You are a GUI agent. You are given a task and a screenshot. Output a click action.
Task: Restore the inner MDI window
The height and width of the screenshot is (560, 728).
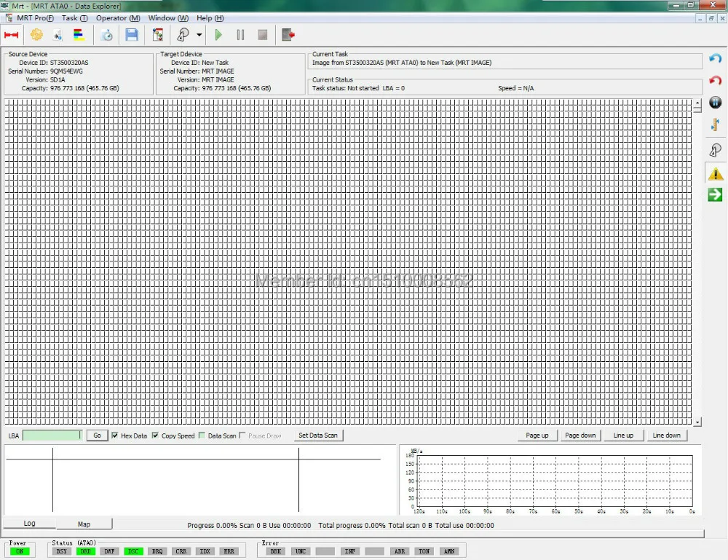[711, 18]
